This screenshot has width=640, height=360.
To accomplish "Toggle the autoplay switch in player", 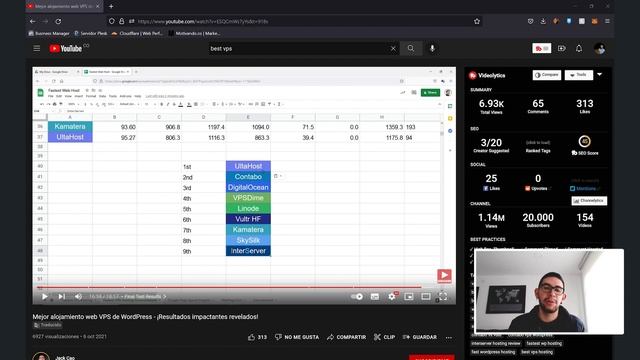I will (x=357, y=296).
